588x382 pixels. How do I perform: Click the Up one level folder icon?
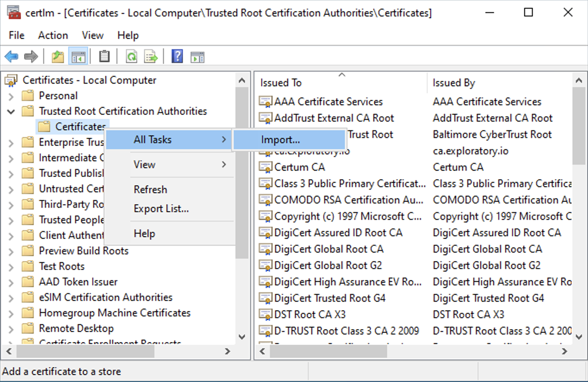(58, 56)
